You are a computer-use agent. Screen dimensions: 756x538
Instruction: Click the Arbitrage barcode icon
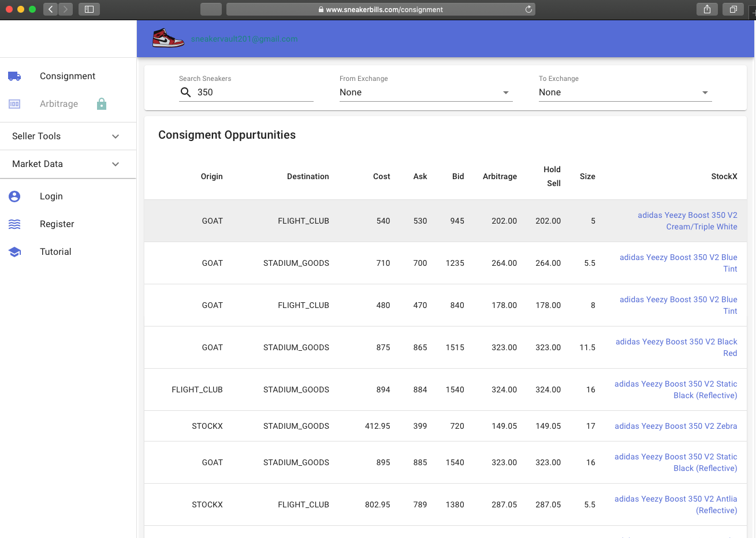coord(14,104)
